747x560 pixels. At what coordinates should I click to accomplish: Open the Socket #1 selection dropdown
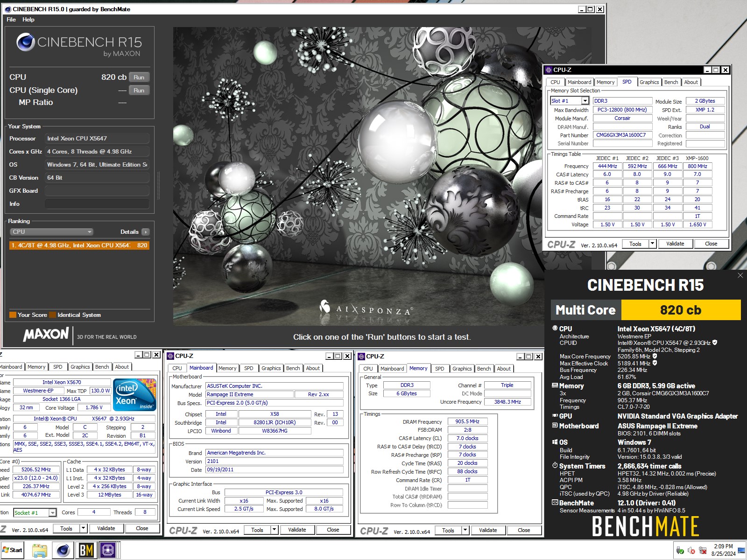tap(52, 512)
